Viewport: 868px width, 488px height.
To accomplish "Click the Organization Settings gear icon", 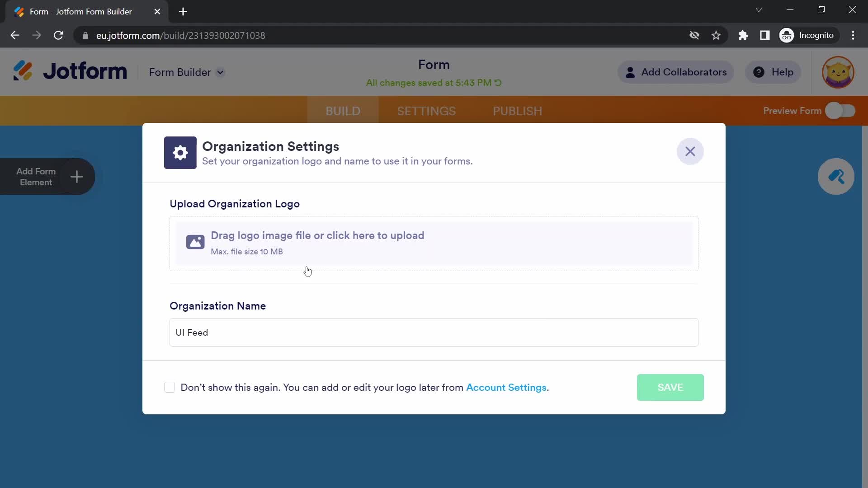I will coord(180,152).
